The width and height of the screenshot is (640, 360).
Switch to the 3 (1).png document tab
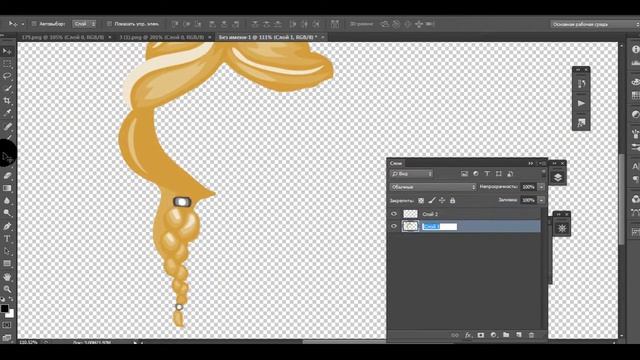click(161, 37)
